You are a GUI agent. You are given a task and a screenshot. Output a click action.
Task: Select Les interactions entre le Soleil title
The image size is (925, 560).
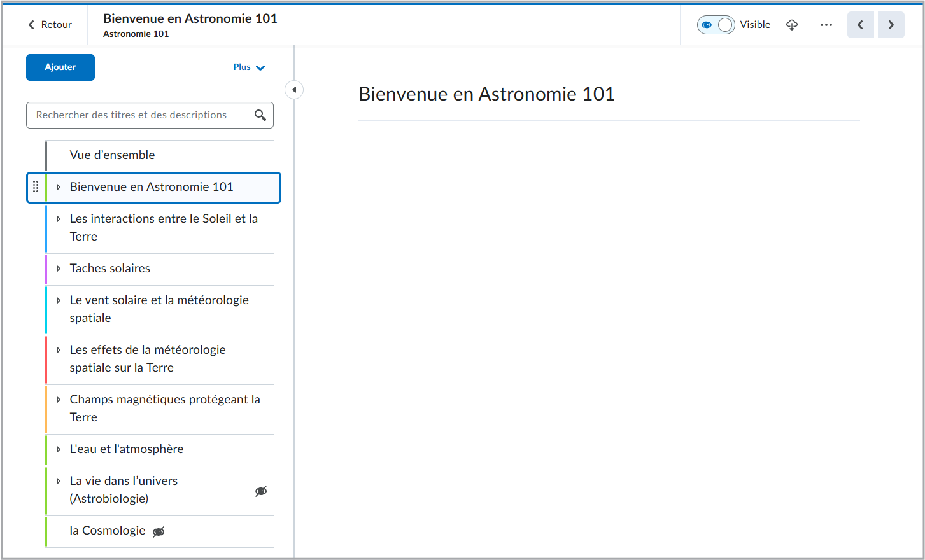tap(164, 228)
